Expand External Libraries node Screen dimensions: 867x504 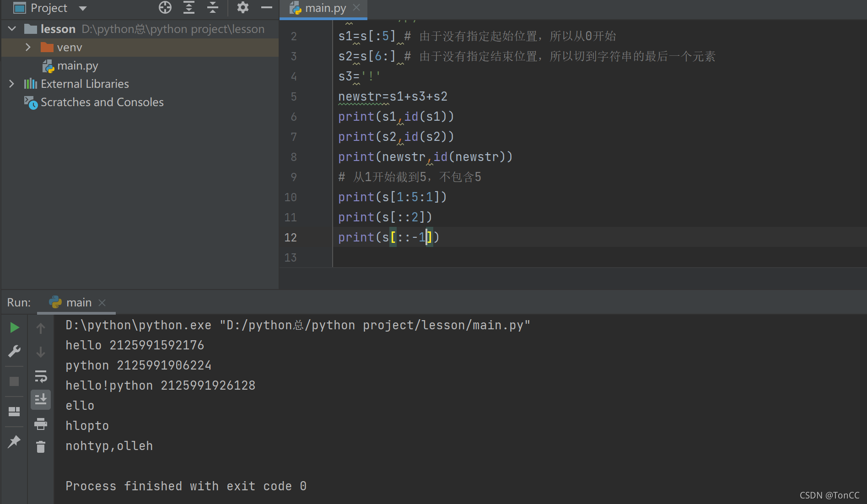tap(12, 84)
